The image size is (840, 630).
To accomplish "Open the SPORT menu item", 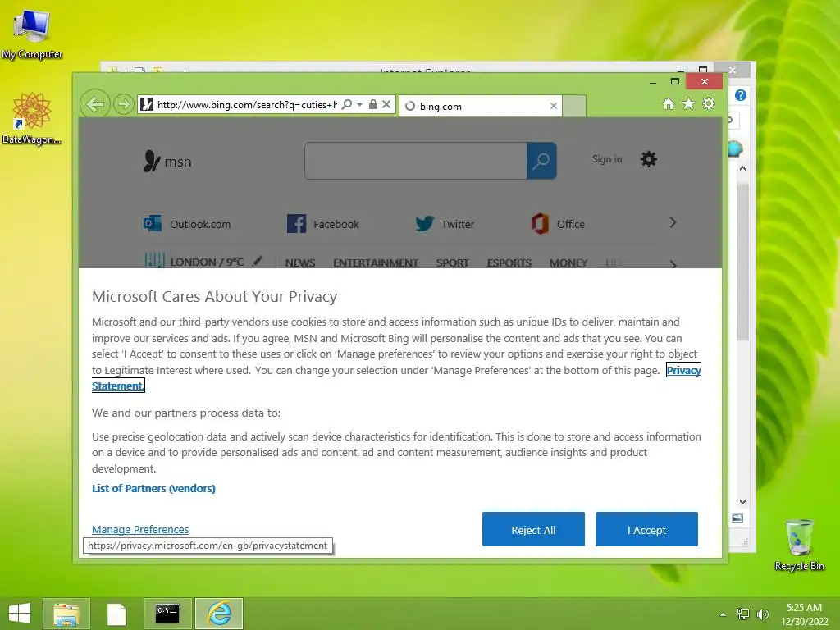I will pos(452,262).
